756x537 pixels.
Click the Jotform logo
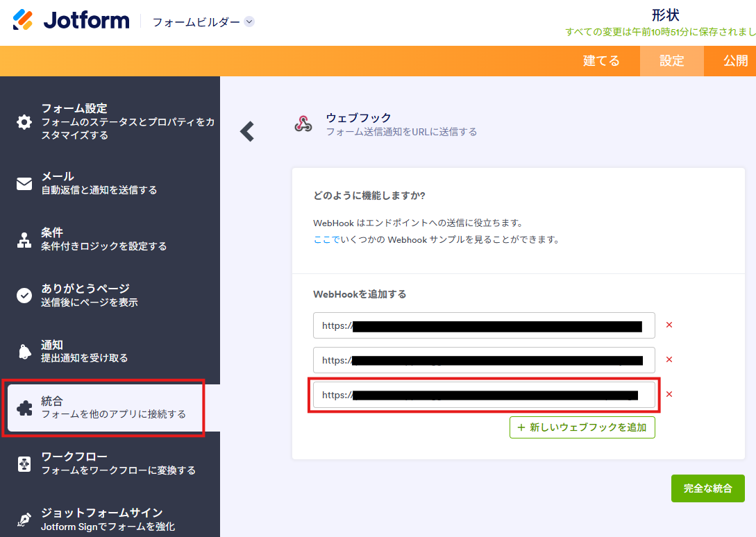(x=71, y=21)
